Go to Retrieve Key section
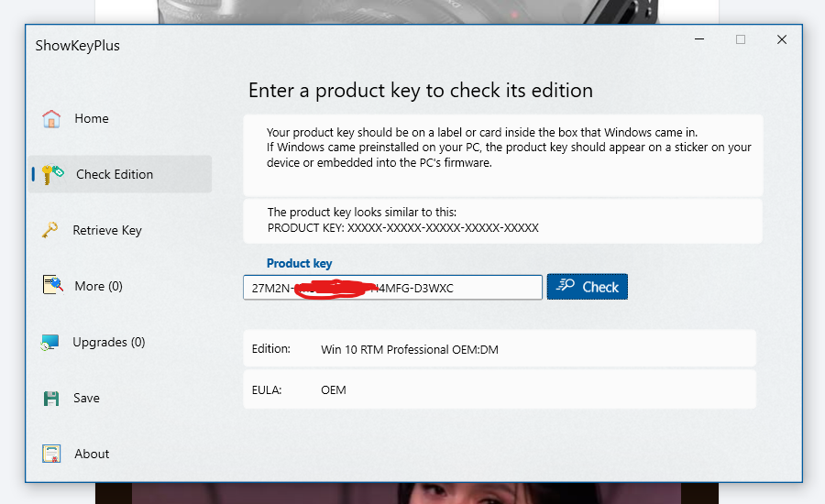 (x=120, y=230)
